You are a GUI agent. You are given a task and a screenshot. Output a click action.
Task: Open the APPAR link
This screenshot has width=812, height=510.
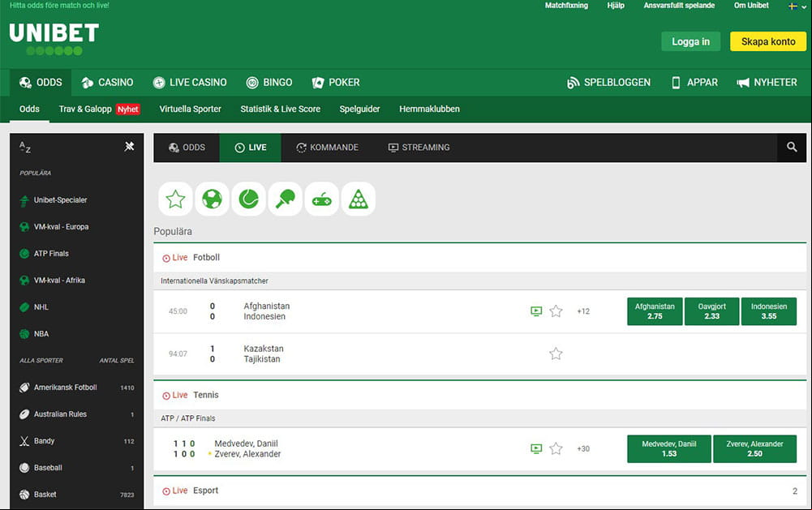point(694,83)
